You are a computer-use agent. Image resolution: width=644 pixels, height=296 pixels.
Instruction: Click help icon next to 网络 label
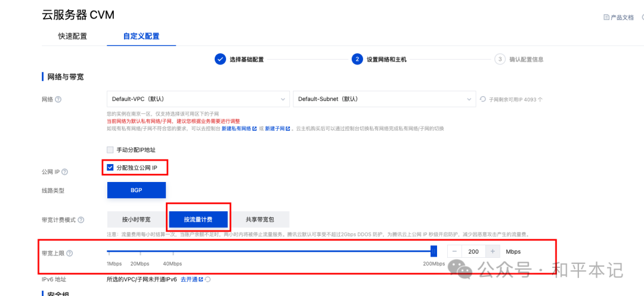pos(58,100)
